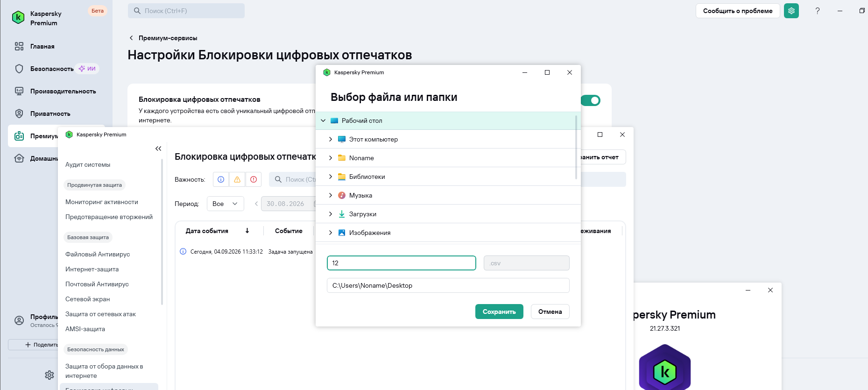This screenshot has height=390, width=868.
Task: Click the large Kaspersky hexagon logo in About window
Action: [x=665, y=367]
